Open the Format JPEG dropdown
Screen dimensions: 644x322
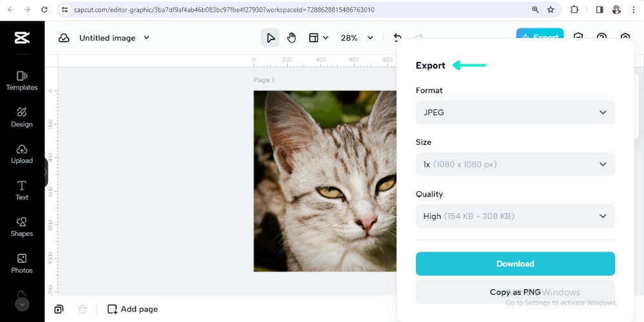coord(515,112)
